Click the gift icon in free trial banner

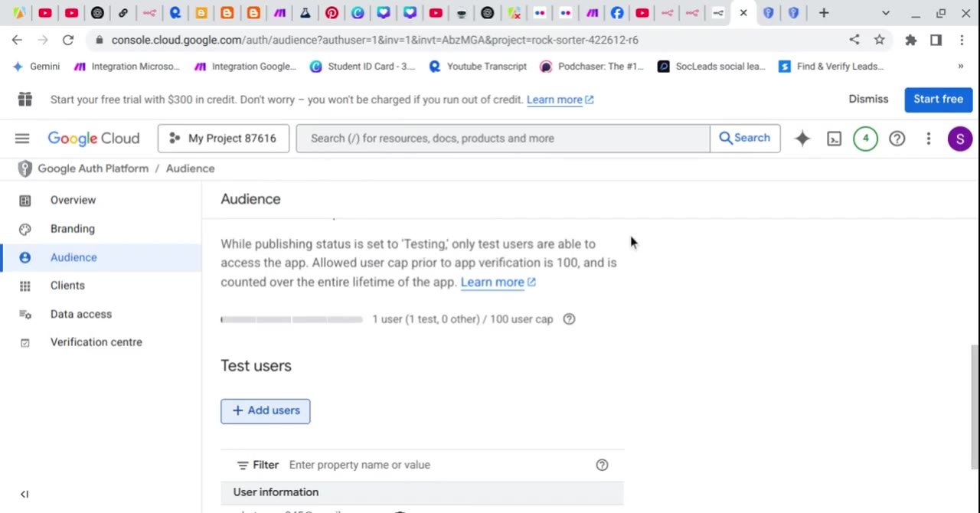pos(25,99)
